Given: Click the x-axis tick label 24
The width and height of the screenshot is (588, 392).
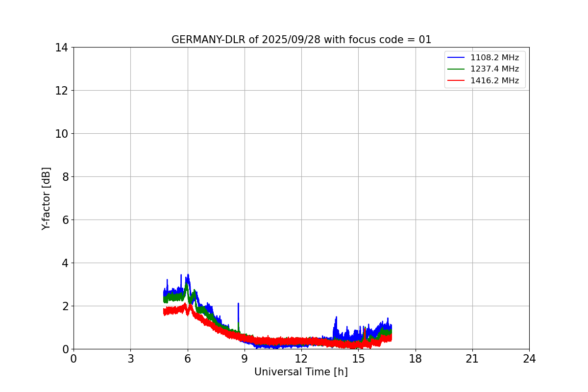Looking at the screenshot, I should pyautogui.click(x=529, y=359).
